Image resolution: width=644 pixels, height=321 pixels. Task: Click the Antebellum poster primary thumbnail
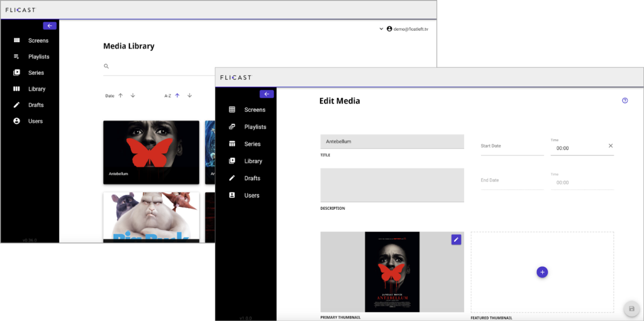pyautogui.click(x=392, y=272)
